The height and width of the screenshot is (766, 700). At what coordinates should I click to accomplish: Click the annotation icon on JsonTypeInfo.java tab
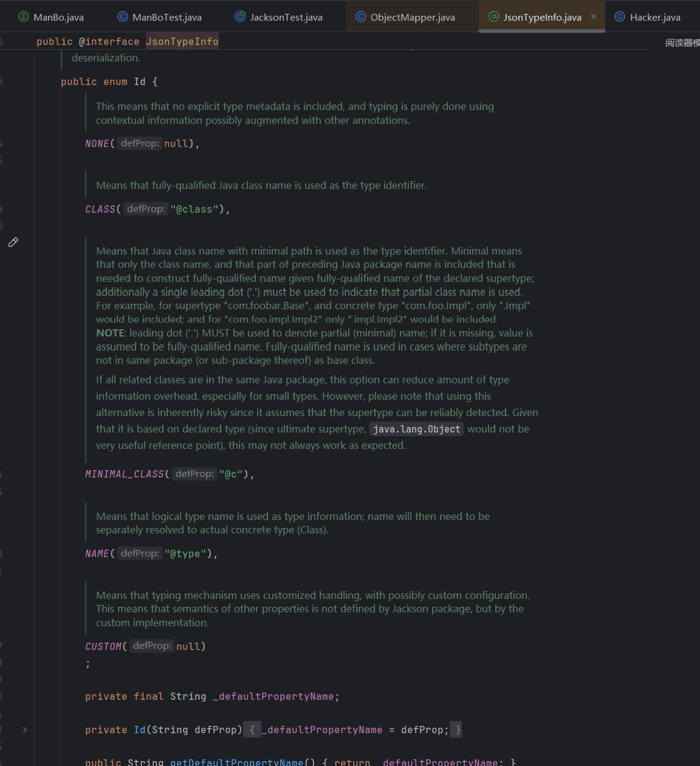click(x=494, y=17)
